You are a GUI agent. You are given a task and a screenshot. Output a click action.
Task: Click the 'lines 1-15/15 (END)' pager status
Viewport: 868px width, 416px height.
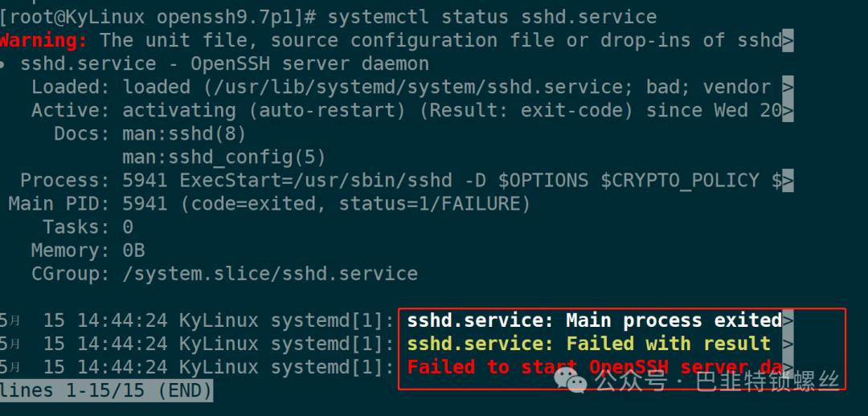click(x=106, y=391)
